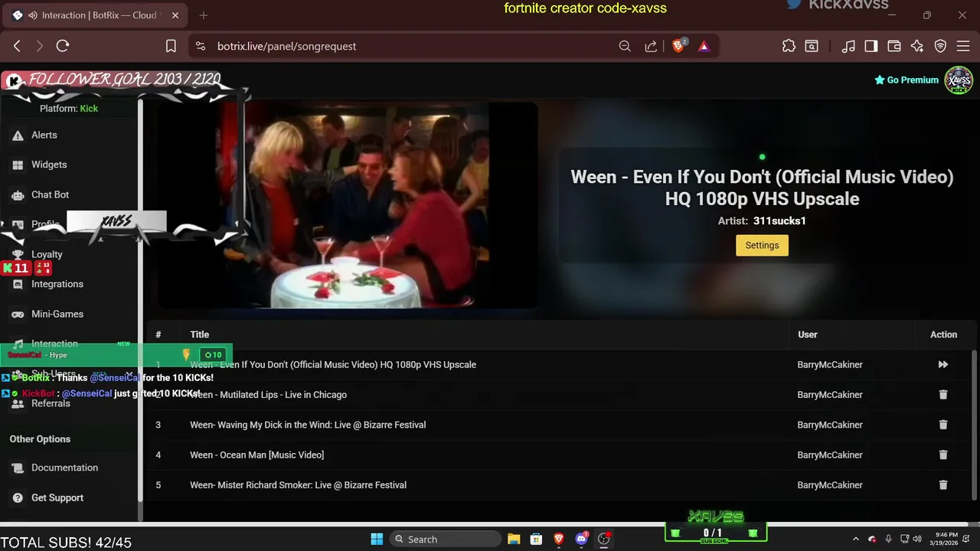Screen dimensions: 980x551
Task: Select artist name 311sucks1
Action: [x=779, y=220]
